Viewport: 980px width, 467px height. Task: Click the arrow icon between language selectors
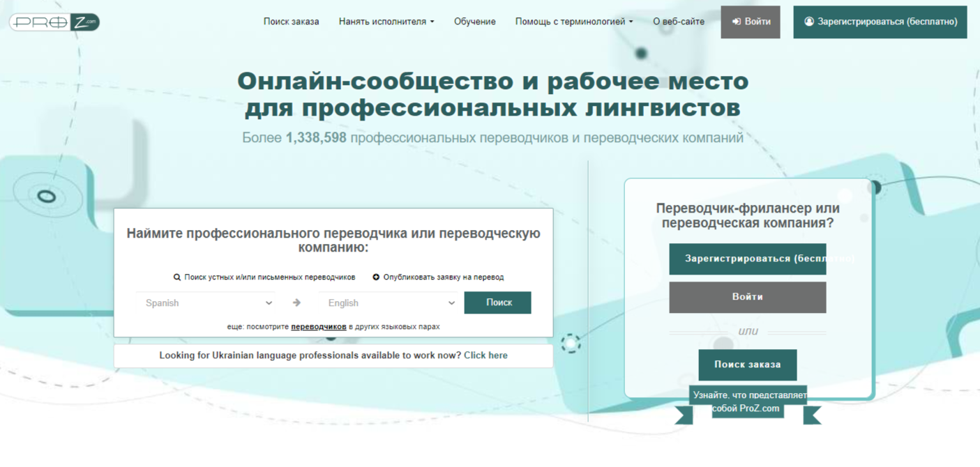coord(296,303)
